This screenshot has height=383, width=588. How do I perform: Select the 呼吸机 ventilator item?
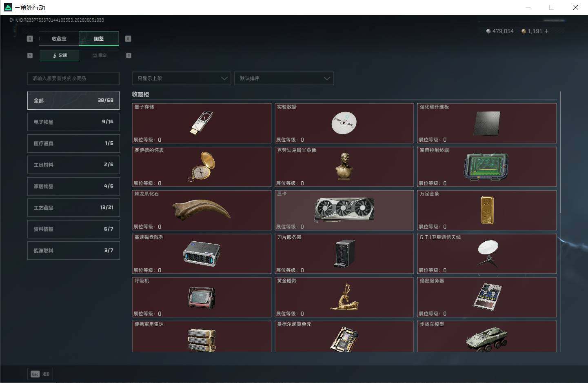point(202,297)
